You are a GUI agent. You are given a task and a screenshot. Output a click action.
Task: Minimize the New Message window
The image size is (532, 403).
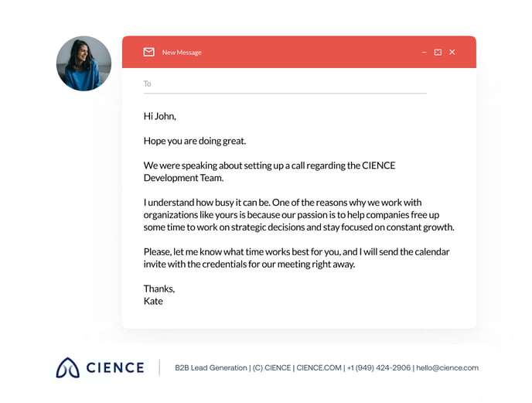click(424, 53)
